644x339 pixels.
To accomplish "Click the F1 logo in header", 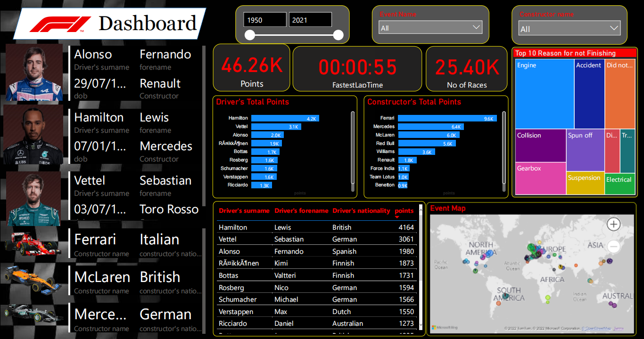I will (60, 24).
